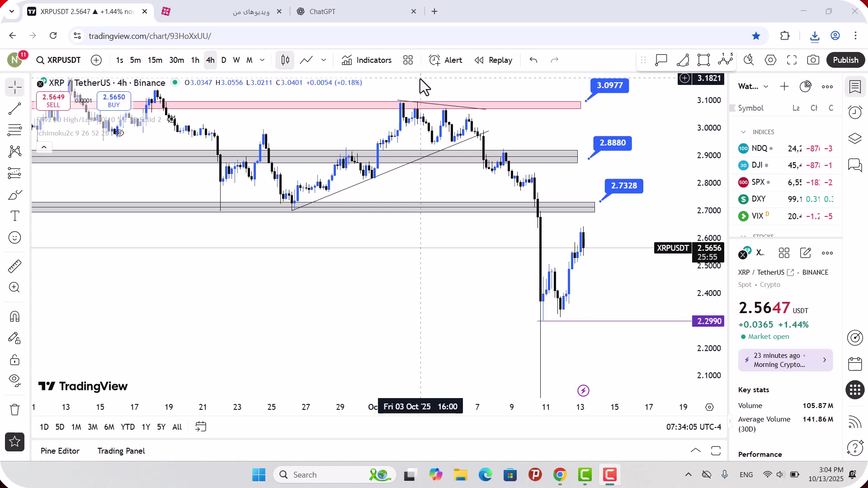Start bar Replay mode
Viewport: 868px width, 488px height.
click(494, 60)
